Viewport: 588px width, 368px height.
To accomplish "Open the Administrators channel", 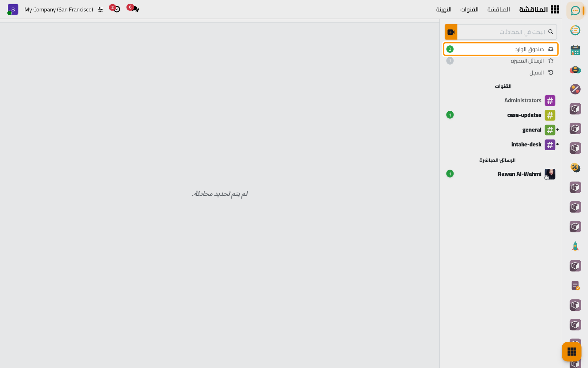I will point(501,101).
